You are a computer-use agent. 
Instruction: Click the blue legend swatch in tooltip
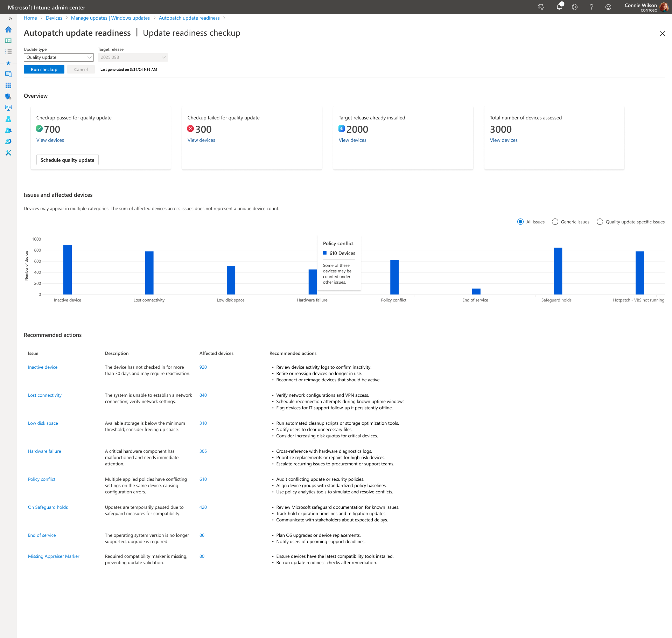coord(325,253)
